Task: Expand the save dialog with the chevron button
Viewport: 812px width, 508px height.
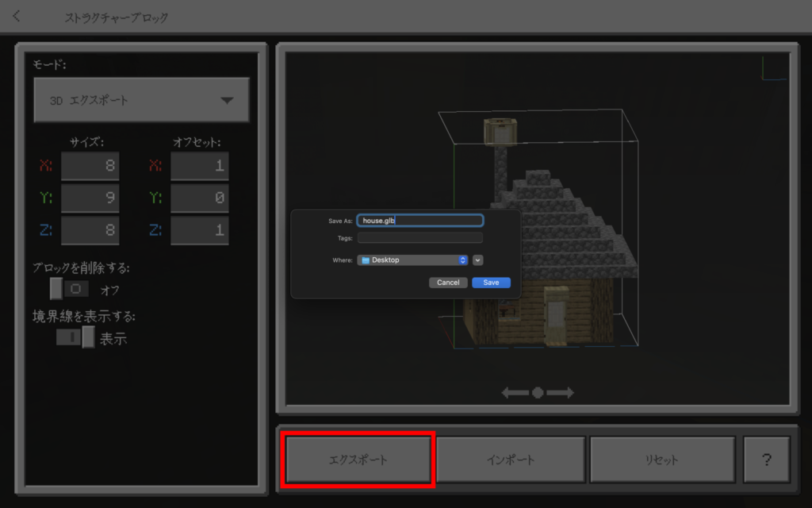Action: (477, 260)
